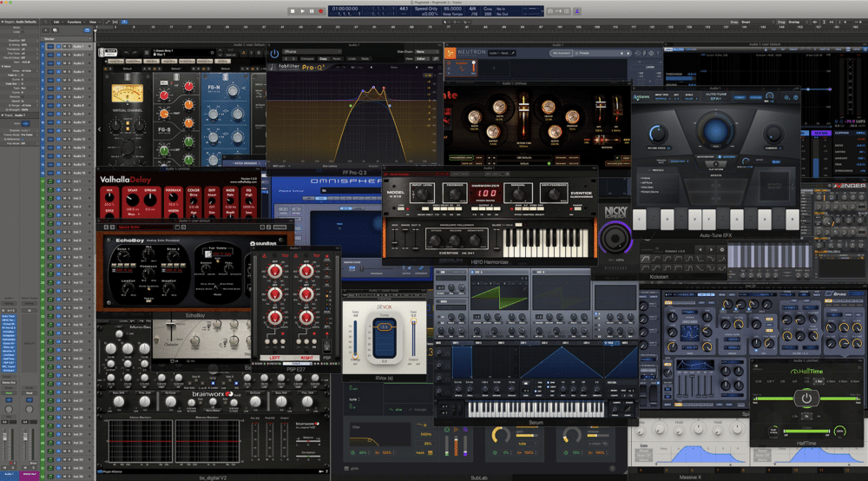The image size is (868, 481).
Task: Collapse the Track section in the inspector
Action: 3,115
